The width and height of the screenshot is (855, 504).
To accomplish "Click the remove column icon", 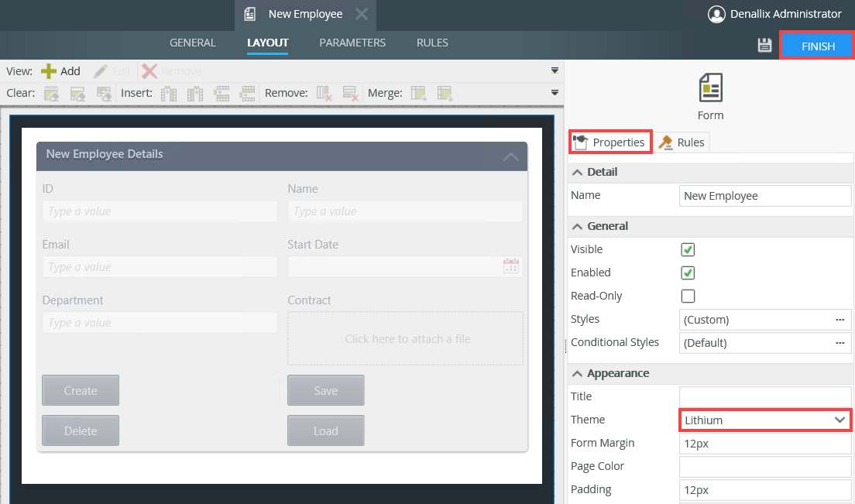I will (x=324, y=94).
